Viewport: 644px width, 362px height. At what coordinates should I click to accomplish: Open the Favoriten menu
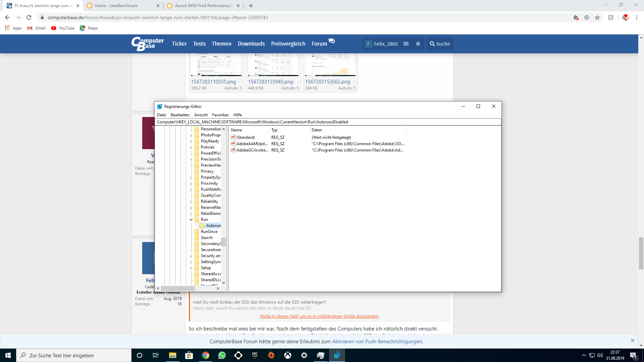(x=220, y=115)
